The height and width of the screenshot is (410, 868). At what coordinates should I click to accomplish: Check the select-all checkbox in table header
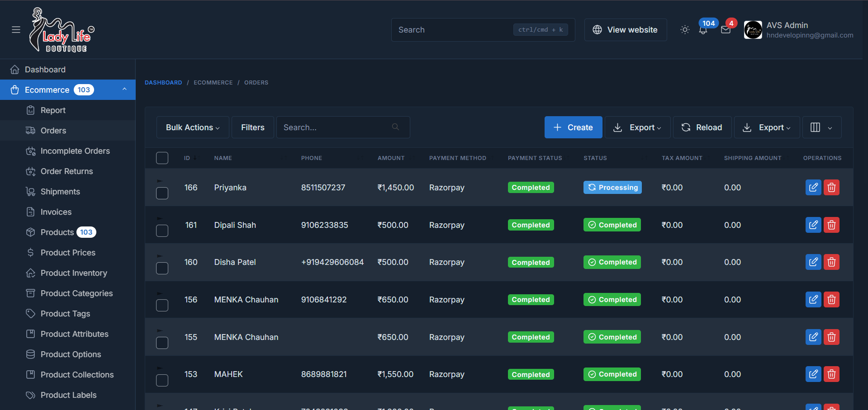162,158
